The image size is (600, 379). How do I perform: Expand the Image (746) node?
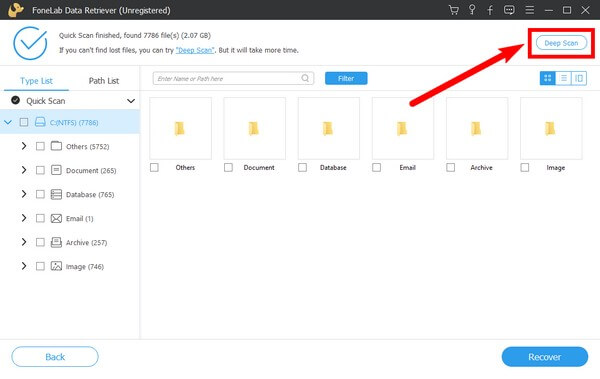point(24,266)
